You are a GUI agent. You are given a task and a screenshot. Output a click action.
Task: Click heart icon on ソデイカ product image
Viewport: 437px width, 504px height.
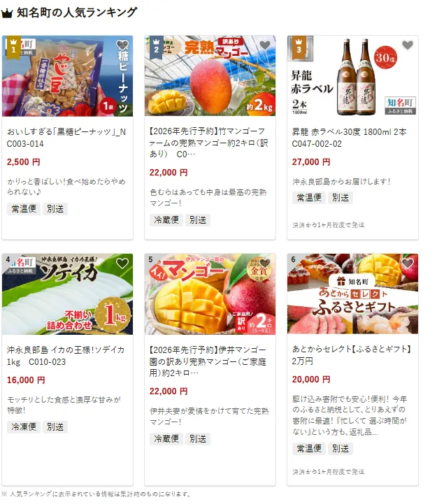tap(122, 264)
